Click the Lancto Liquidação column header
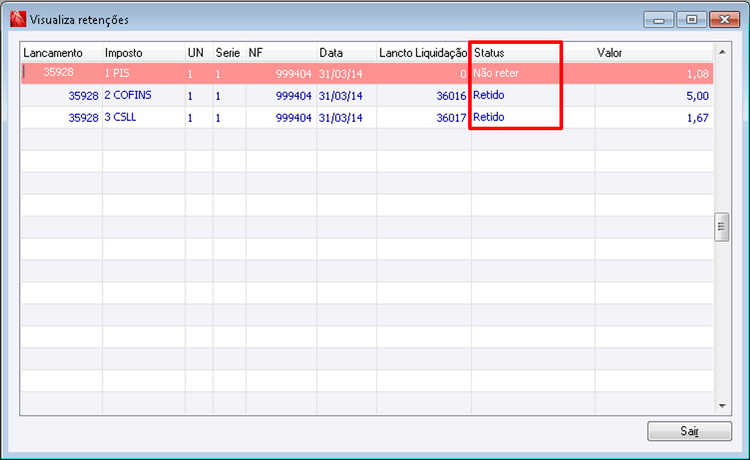750x460 pixels. 424,53
